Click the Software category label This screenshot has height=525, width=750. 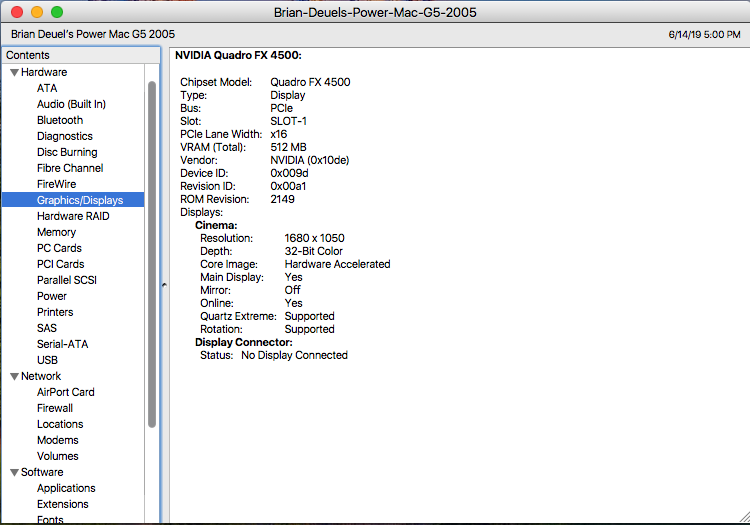tap(42, 472)
